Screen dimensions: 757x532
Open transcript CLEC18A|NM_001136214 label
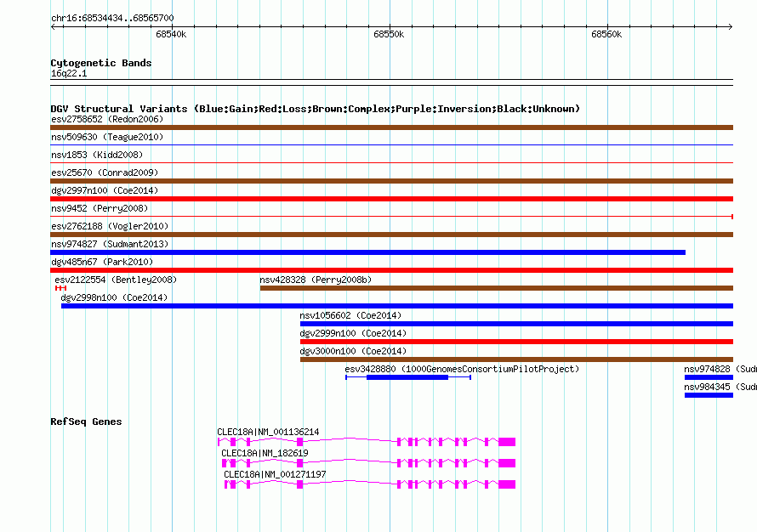click(268, 432)
